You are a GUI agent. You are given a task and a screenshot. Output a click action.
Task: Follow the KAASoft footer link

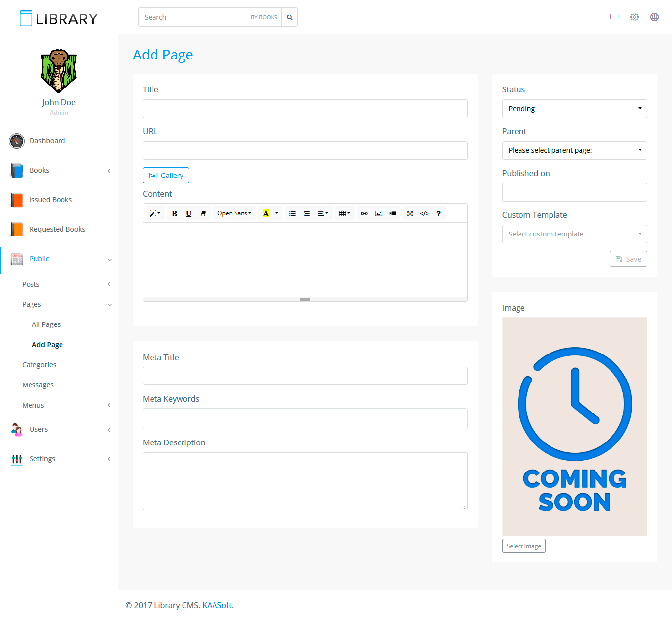[x=217, y=605]
